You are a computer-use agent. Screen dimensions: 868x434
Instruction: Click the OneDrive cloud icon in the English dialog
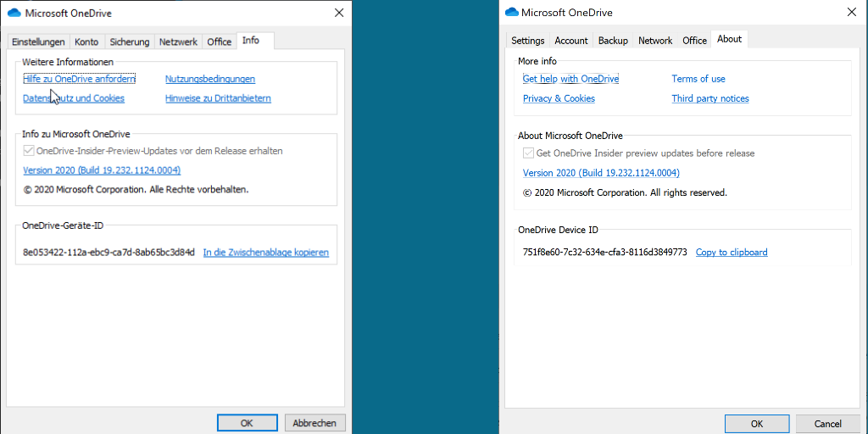511,12
